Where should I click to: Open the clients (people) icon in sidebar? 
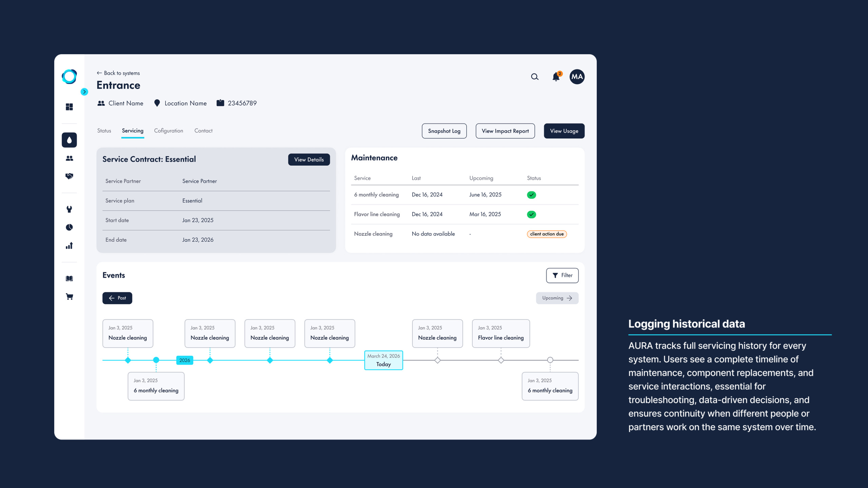69,158
